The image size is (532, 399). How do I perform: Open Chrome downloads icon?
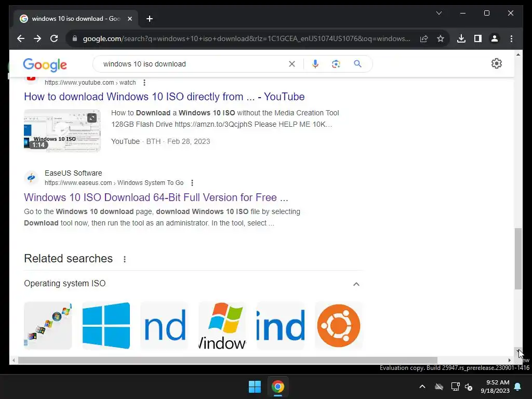pos(461,38)
